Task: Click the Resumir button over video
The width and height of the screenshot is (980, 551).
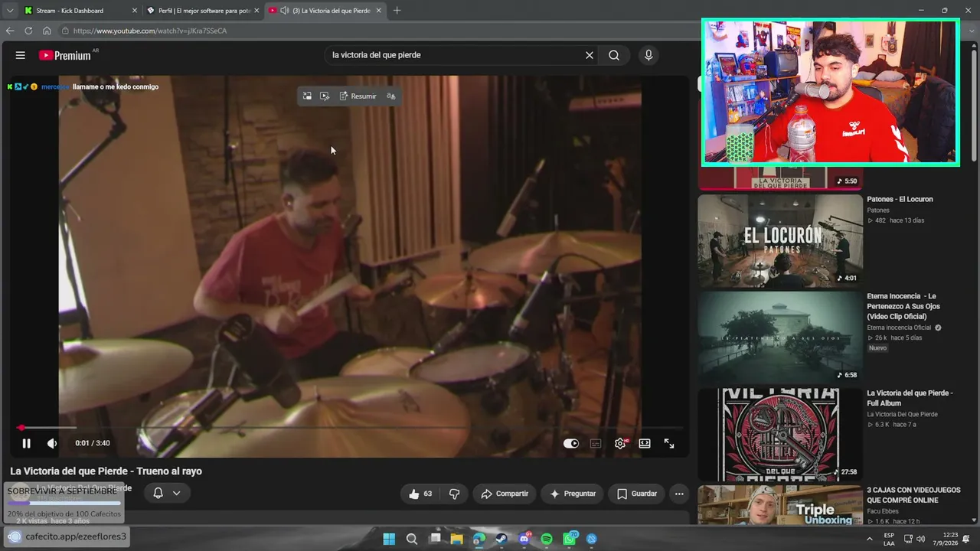Action: pos(358,96)
